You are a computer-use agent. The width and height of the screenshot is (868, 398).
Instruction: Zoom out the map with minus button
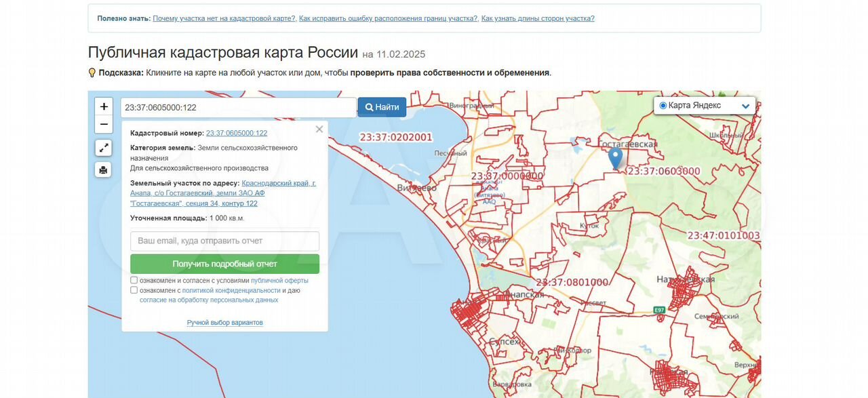[104, 124]
